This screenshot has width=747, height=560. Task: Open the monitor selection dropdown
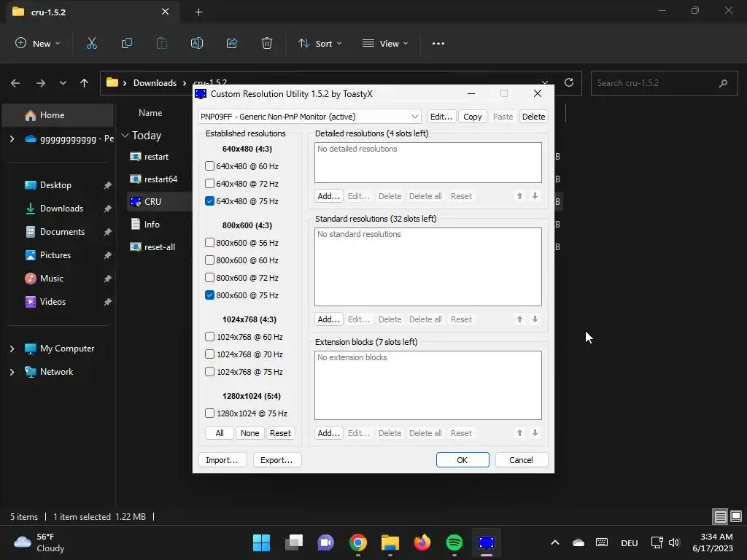click(x=310, y=117)
